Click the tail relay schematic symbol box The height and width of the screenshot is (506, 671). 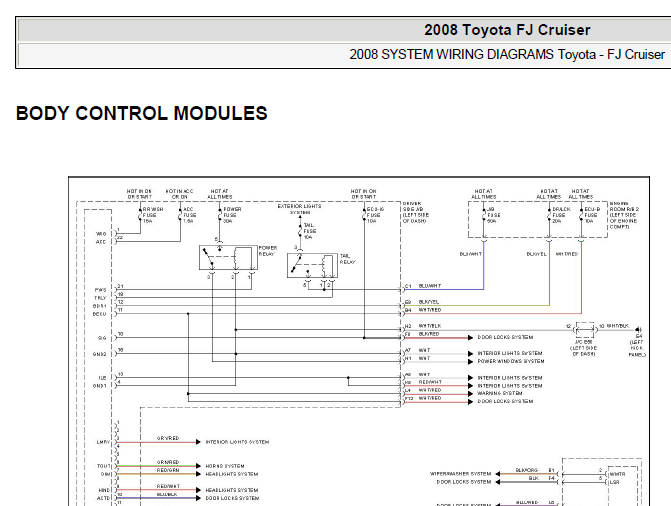click(x=312, y=266)
